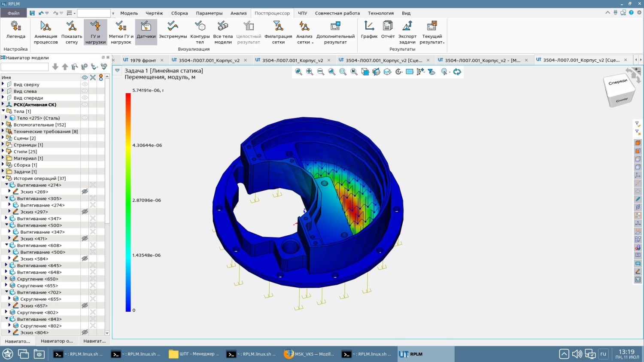Click up arrow icon in model navigator toolbar
644x362 pixels.
point(65,67)
